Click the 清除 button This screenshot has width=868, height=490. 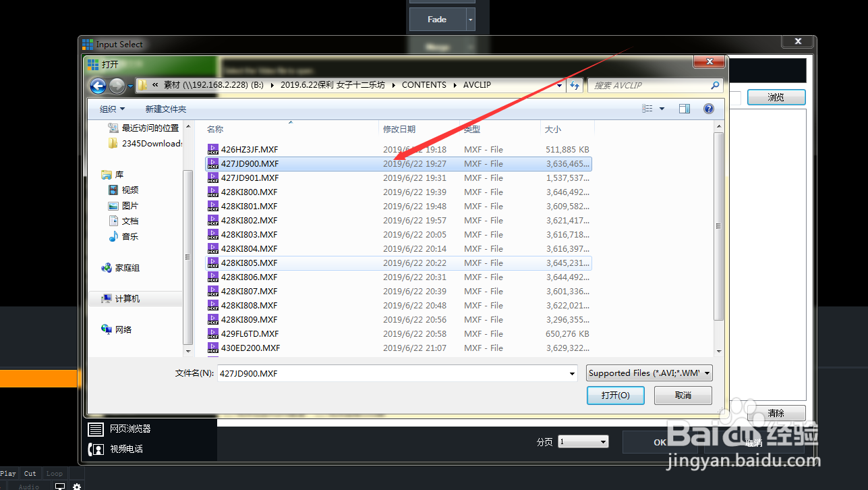[x=776, y=413]
